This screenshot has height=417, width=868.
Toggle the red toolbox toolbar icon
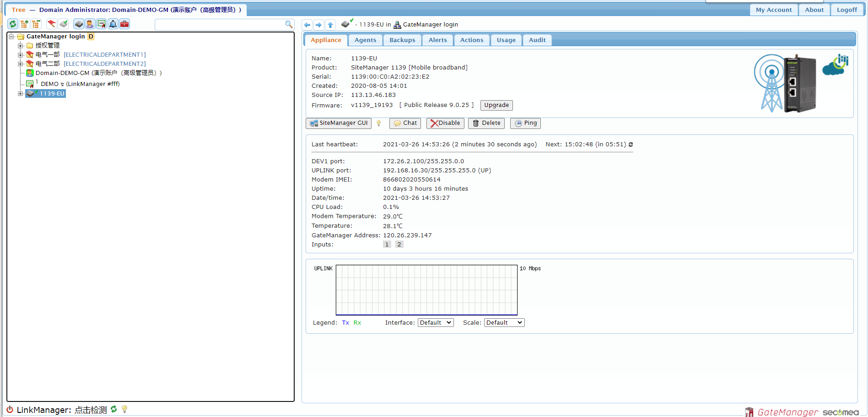(x=124, y=24)
